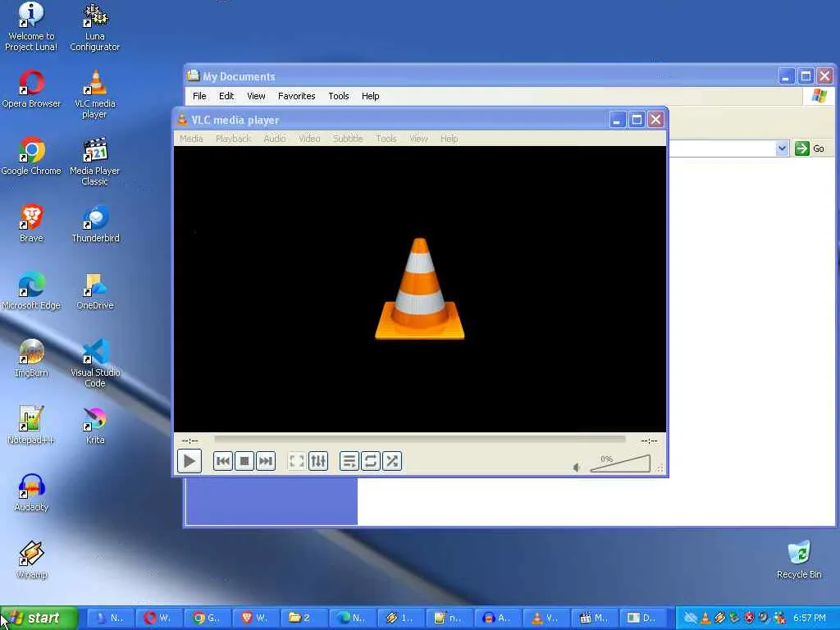Viewport: 840px width, 630px height.
Task: Open the VLC Help menu
Action: click(x=449, y=138)
